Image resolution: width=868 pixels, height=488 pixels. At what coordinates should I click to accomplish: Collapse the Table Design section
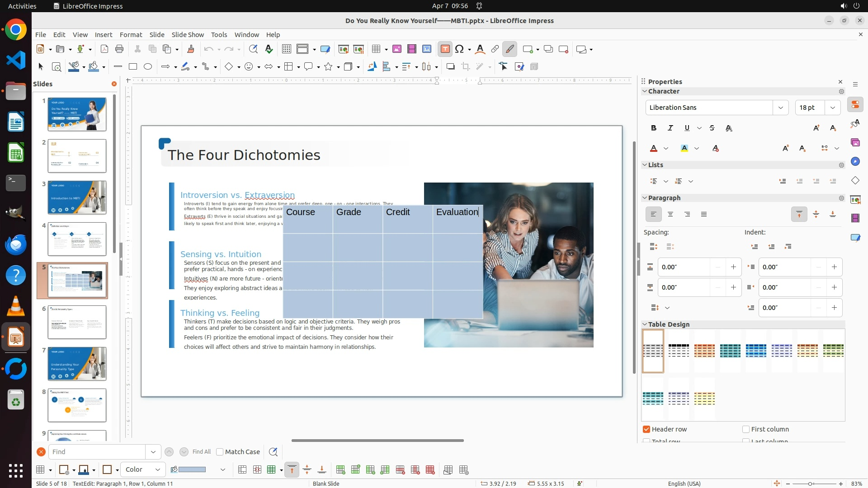[645, 324]
